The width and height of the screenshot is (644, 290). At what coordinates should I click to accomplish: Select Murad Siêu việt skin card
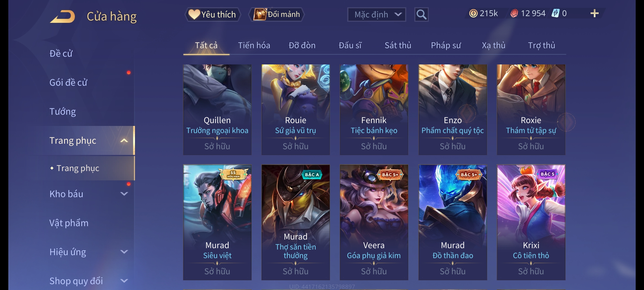[x=217, y=222]
